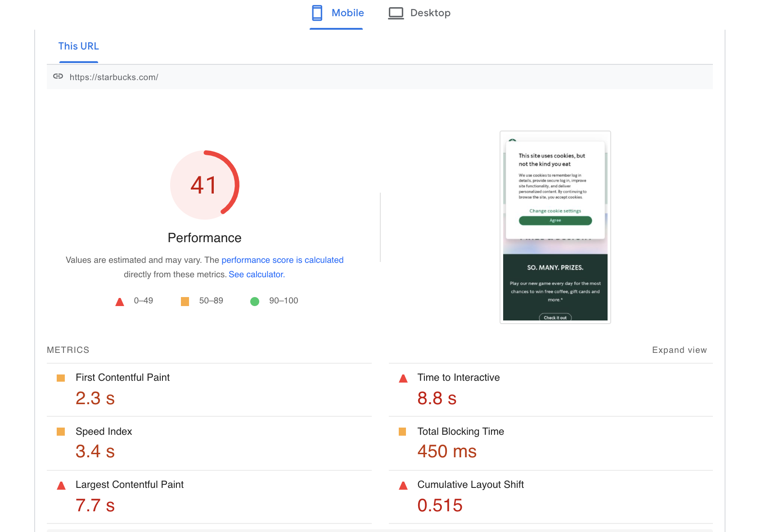Click the orange square legend marker for 50–89
Viewport: 766px width, 532px height.
point(185,301)
